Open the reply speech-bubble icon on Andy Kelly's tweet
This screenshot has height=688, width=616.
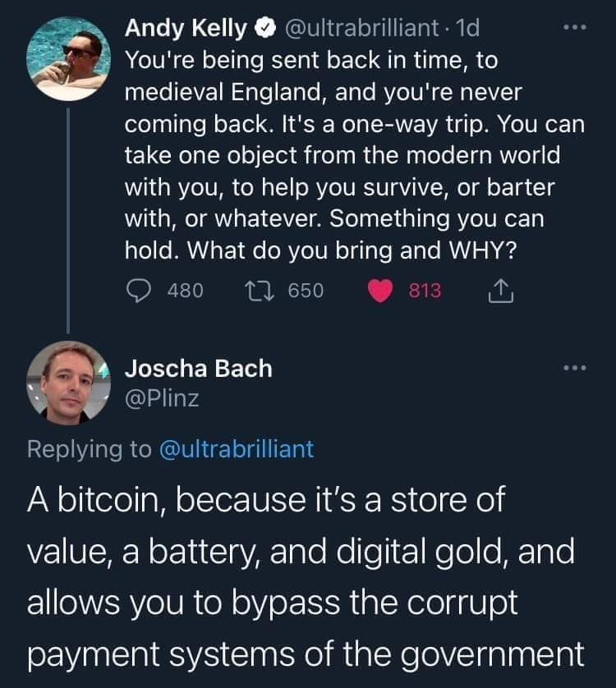coord(139,291)
